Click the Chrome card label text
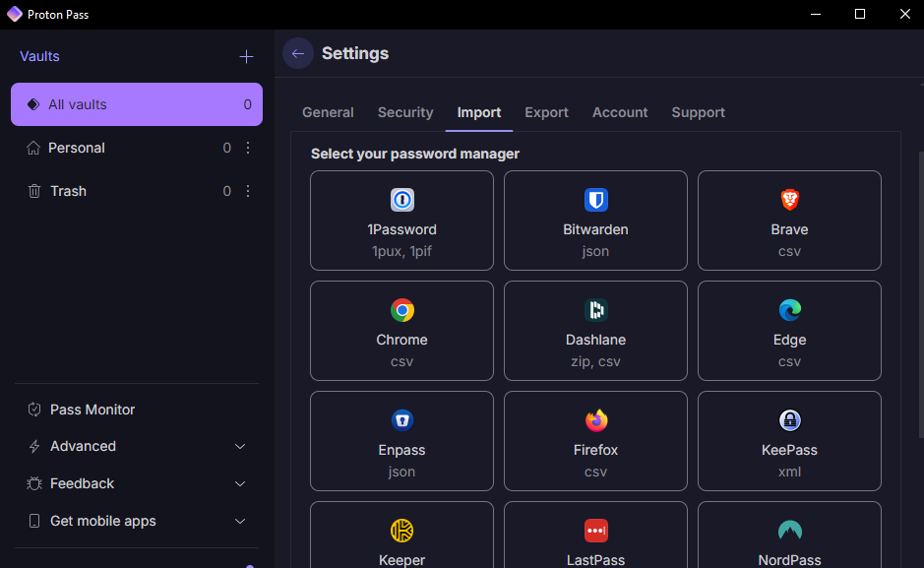924x568 pixels. pos(401,340)
